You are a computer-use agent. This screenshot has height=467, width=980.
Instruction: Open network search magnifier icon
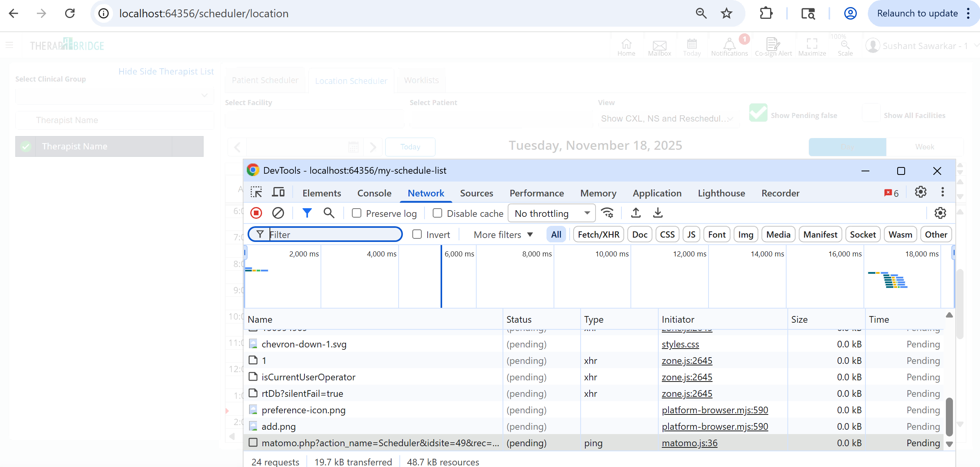click(329, 213)
